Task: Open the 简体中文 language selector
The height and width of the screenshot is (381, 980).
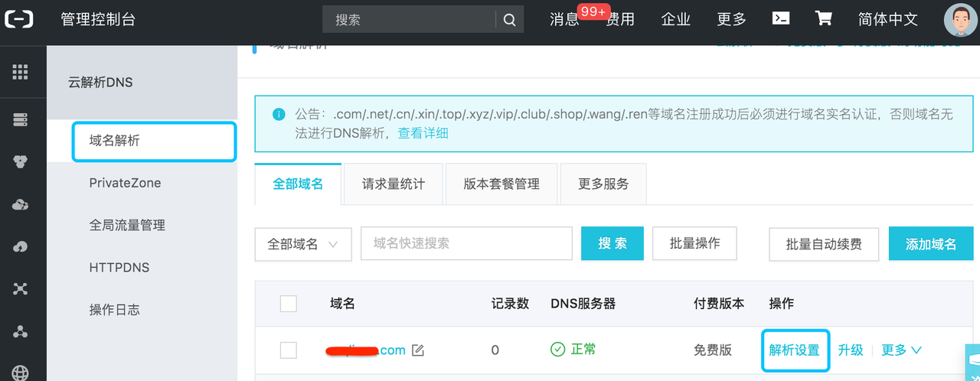Action: point(888,20)
